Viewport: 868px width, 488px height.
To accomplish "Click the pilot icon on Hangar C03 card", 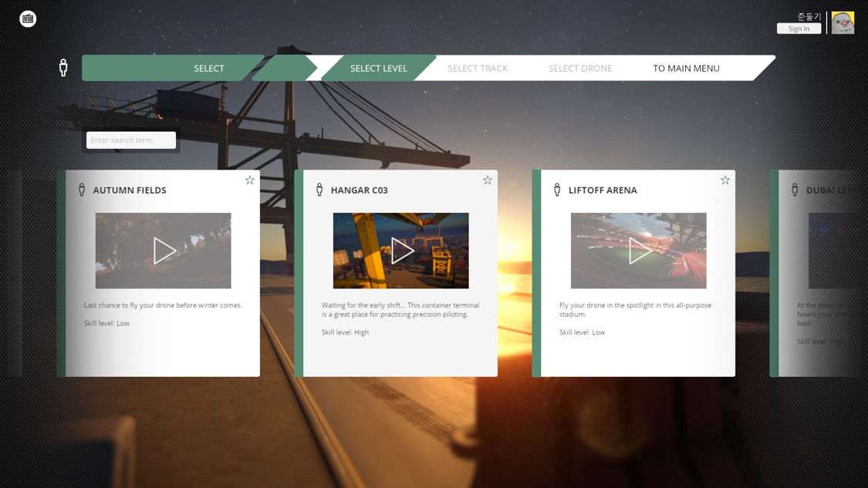I will (x=319, y=190).
